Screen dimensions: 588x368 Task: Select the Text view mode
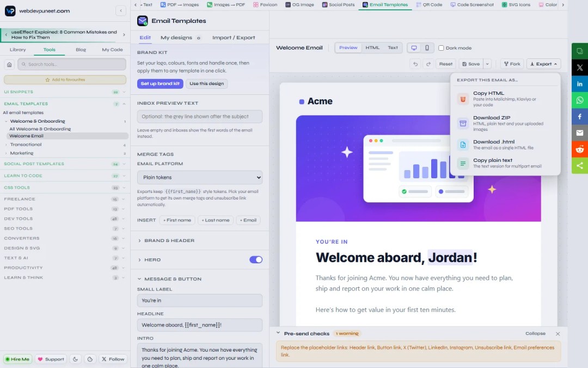[x=393, y=47]
